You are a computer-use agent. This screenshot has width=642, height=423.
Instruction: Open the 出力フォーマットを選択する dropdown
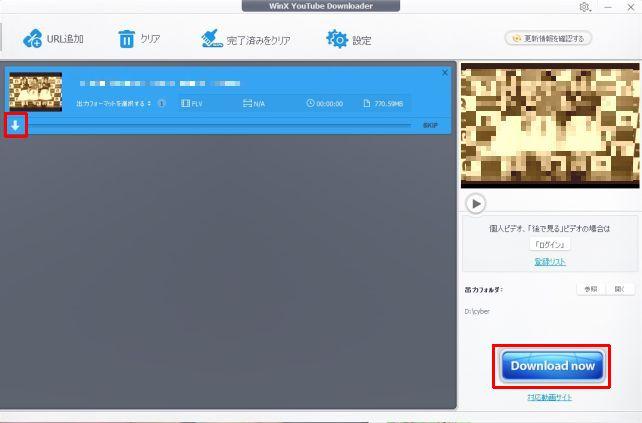pyautogui.click(x=113, y=104)
